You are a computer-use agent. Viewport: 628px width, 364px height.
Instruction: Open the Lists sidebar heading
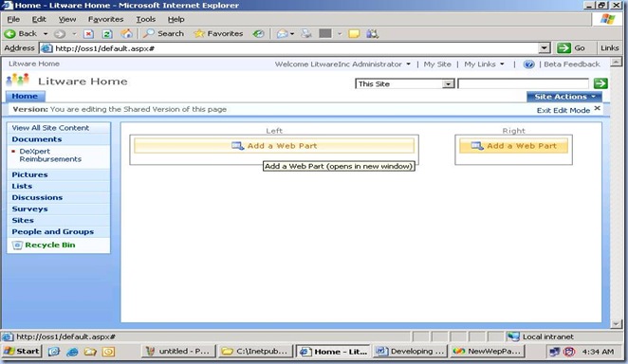(22, 186)
